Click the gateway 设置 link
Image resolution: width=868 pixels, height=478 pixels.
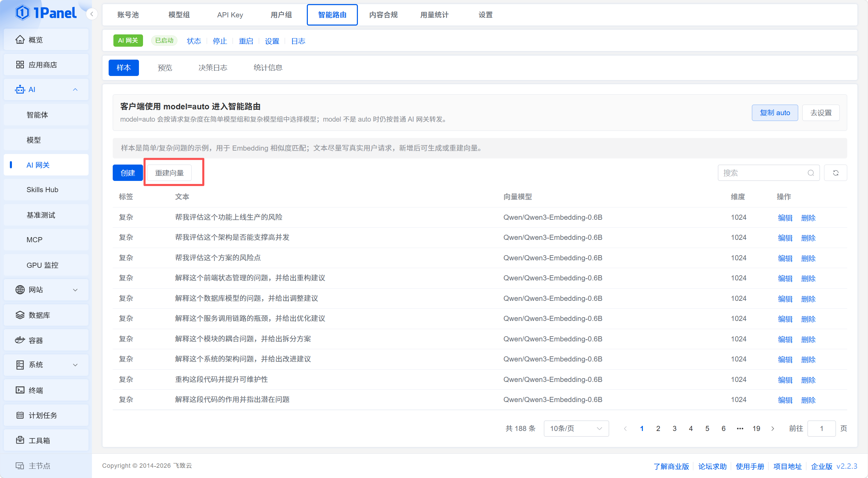click(272, 41)
